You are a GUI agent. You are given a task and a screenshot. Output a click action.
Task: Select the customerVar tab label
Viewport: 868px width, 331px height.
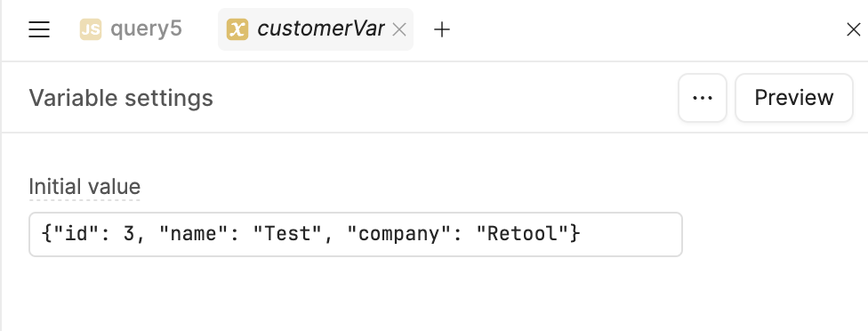click(x=320, y=28)
